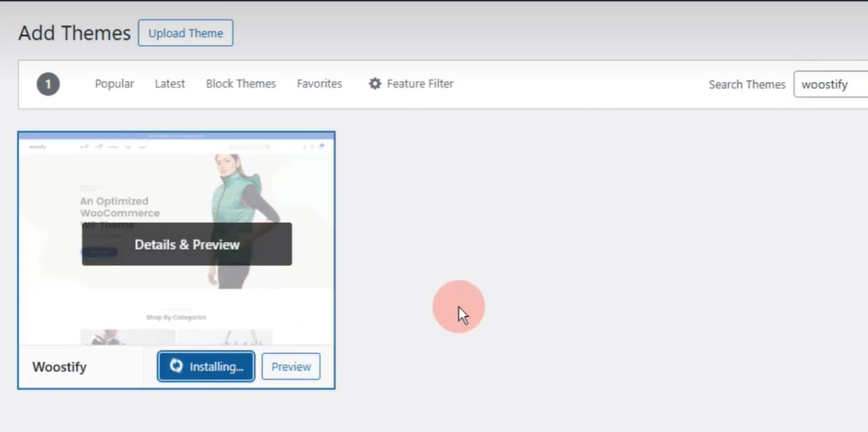Screen dimensions: 868x432
Task: Click the theme count badge showing 1
Action: coord(48,84)
